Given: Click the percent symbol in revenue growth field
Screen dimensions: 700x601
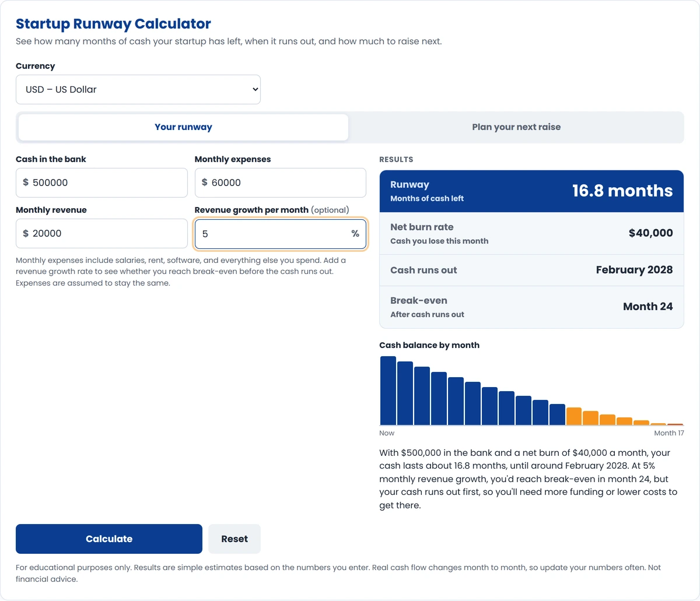Looking at the screenshot, I should click(355, 233).
